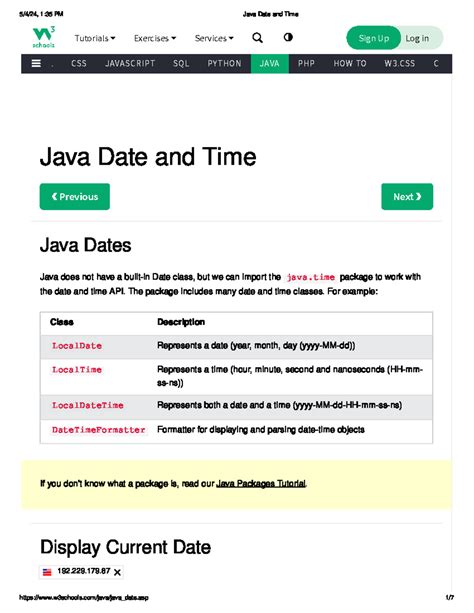Select the HOW TO tab
The width and height of the screenshot is (474, 613).
(350, 64)
